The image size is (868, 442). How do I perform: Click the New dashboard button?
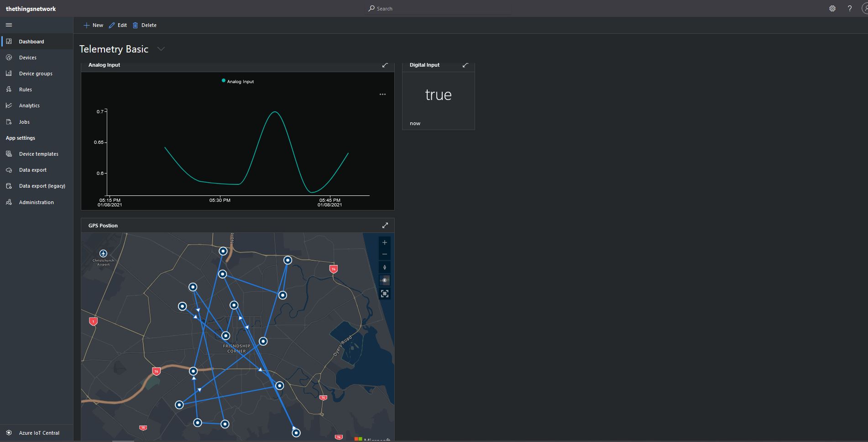[x=94, y=25]
